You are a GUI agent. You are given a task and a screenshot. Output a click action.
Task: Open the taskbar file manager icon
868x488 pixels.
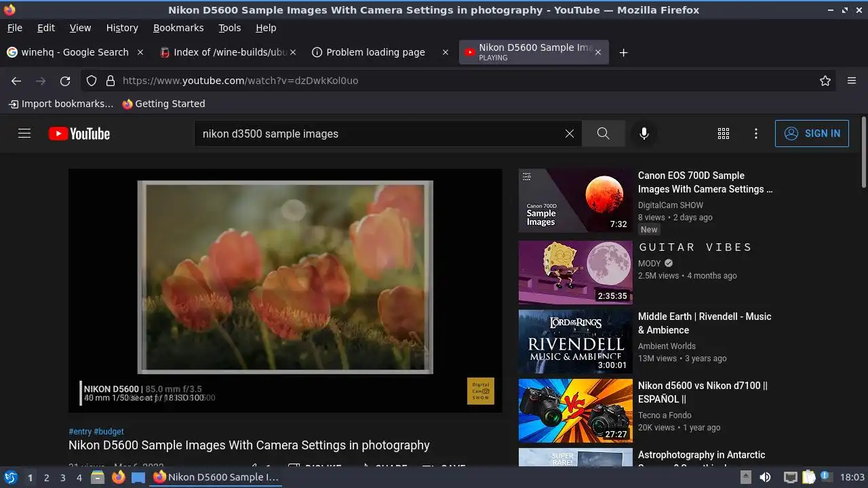pyautogui.click(x=98, y=477)
